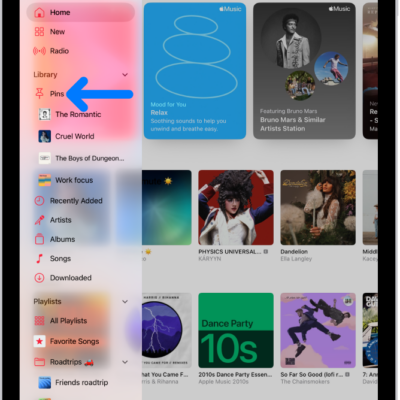Viewport: 400px width, 400px height.
Task: Click the Roadtrips folder icon
Action: click(39, 362)
